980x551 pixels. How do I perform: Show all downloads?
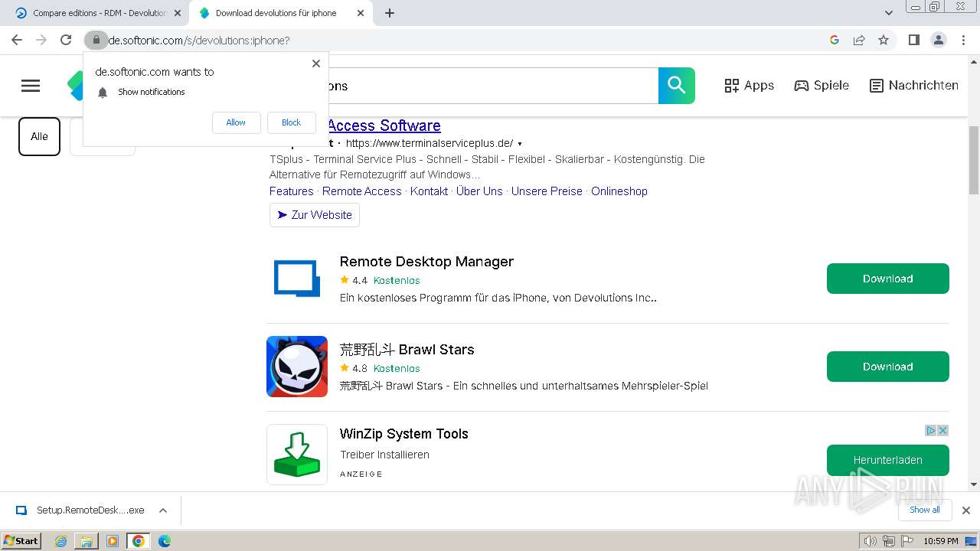925,510
